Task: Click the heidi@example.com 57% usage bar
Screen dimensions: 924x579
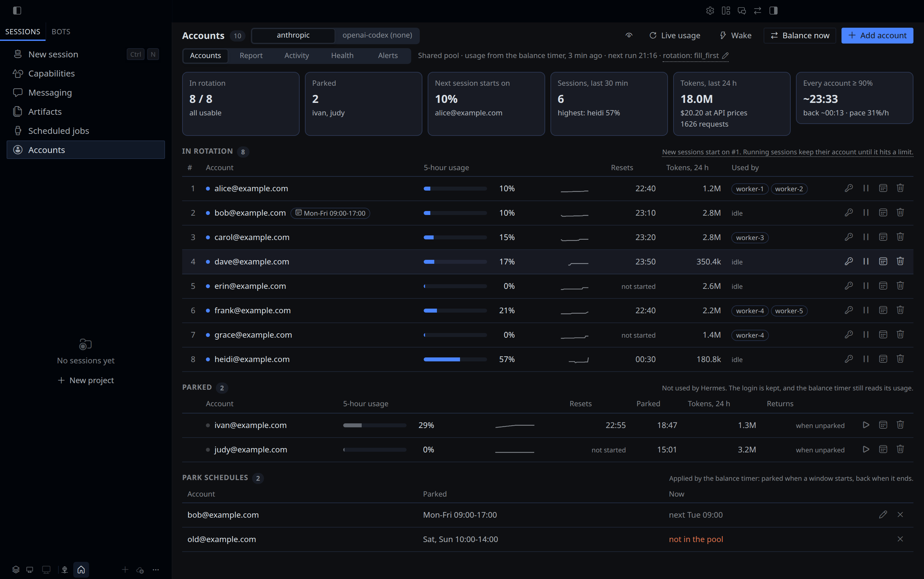Action: 455,359
